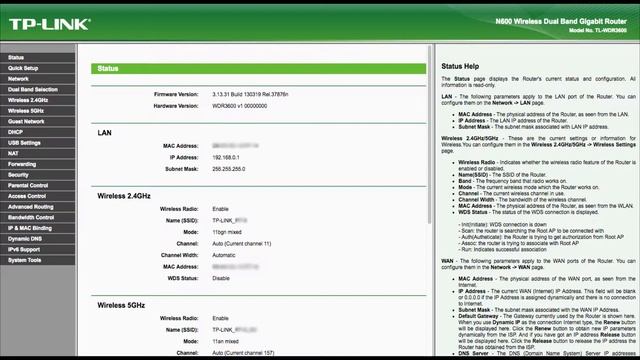Viewport: 640px width, 360px height.
Task: Click the main content scrollbar
Action: click(429, 135)
